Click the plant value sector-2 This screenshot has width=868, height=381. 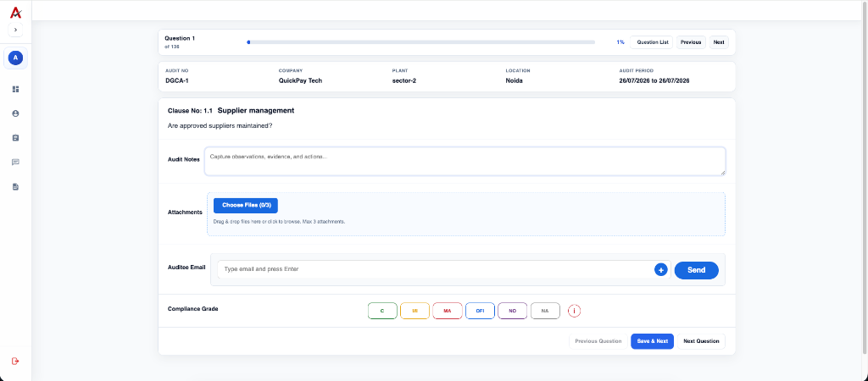click(404, 80)
